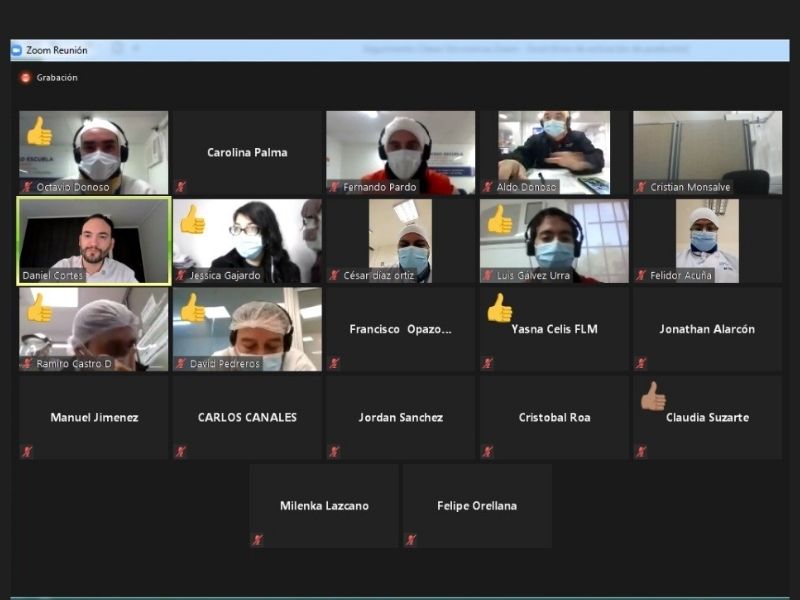This screenshot has height=600, width=800.
Task: Click the red Grabación recording indicator icon
Action: click(x=25, y=78)
